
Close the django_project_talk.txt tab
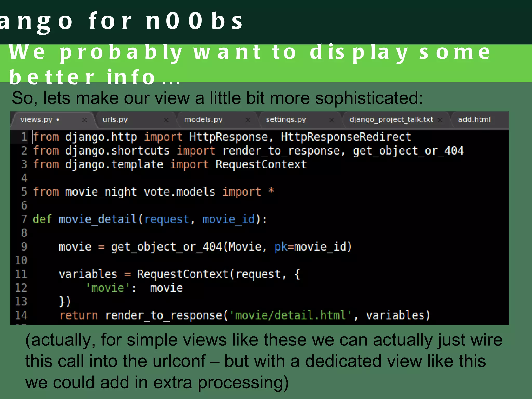(440, 120)
